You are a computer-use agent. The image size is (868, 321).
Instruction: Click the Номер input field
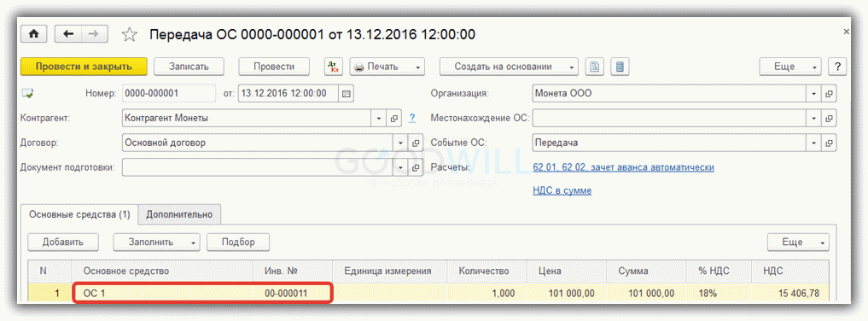(169, 94)
